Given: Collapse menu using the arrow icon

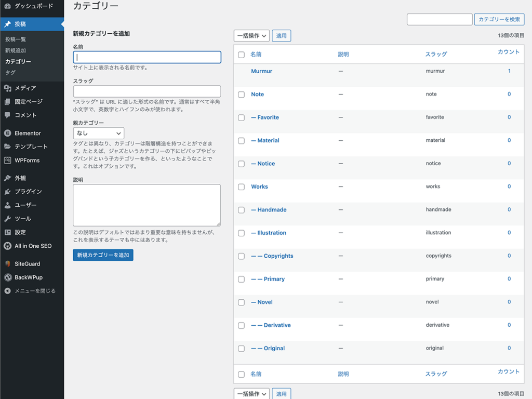Looking at the screenshot, I should coord(7,291).
